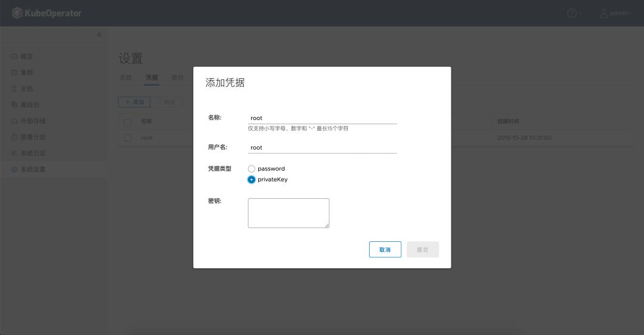Click the 添加 add button behind the dialog

(134, 102)
